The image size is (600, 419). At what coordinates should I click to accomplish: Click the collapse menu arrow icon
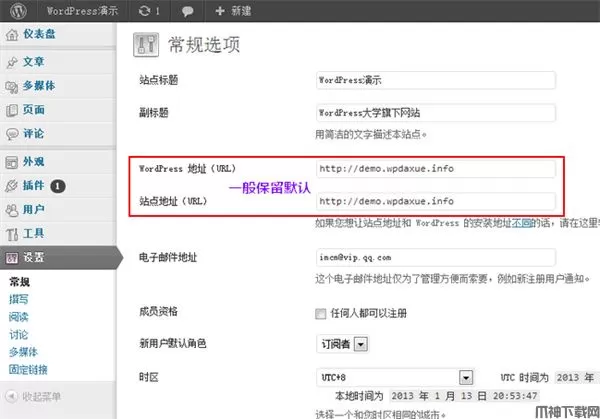[11, 396]
